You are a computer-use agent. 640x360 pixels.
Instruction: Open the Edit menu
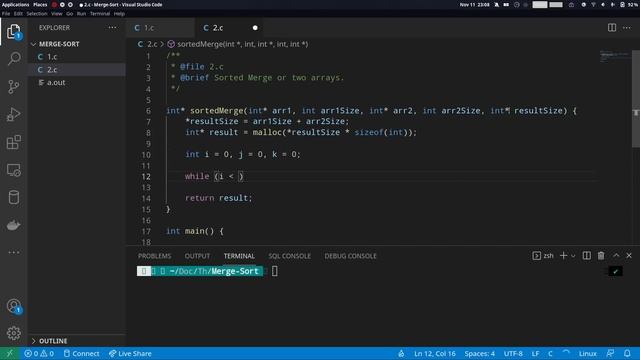pyautogui.click(x=18, y=13)
